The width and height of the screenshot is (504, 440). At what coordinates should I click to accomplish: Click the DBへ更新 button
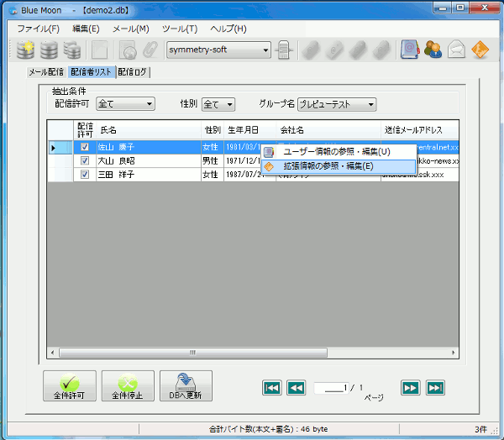click(x=186, y=387)
